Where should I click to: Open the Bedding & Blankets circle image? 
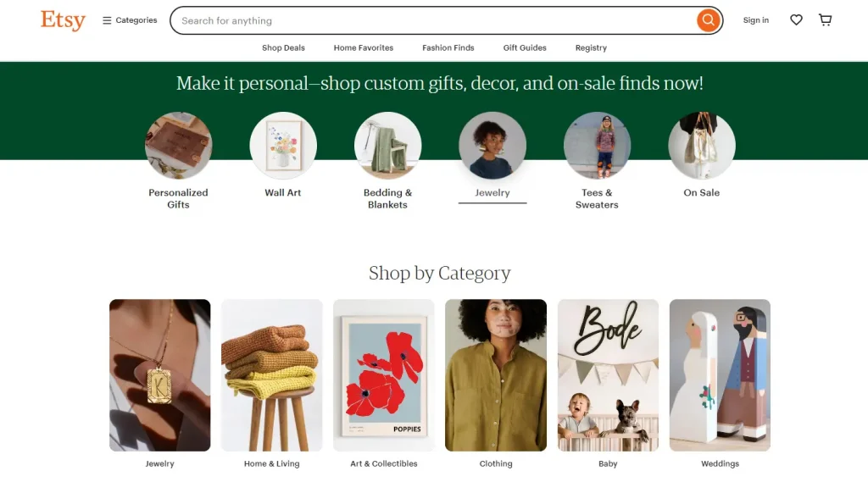(x=387, y=146)
